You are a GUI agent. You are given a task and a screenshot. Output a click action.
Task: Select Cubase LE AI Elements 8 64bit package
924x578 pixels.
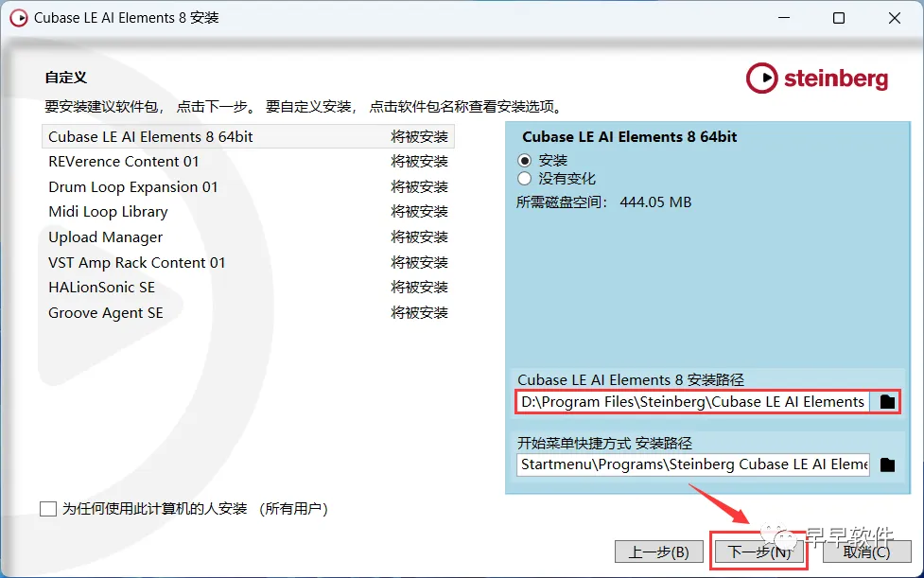[248, 136]
